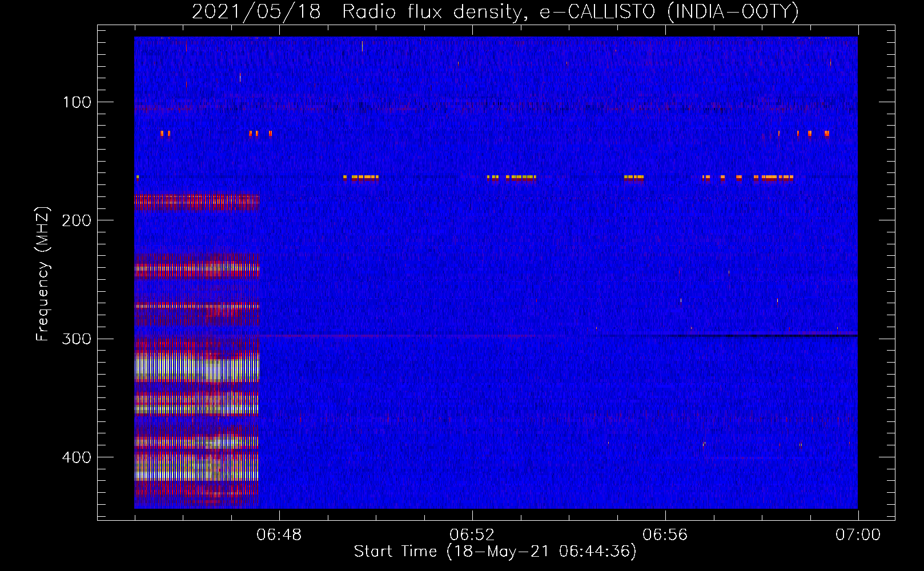Click the 06:56 time tick label
924x571 pixels.
coord(665,535)
